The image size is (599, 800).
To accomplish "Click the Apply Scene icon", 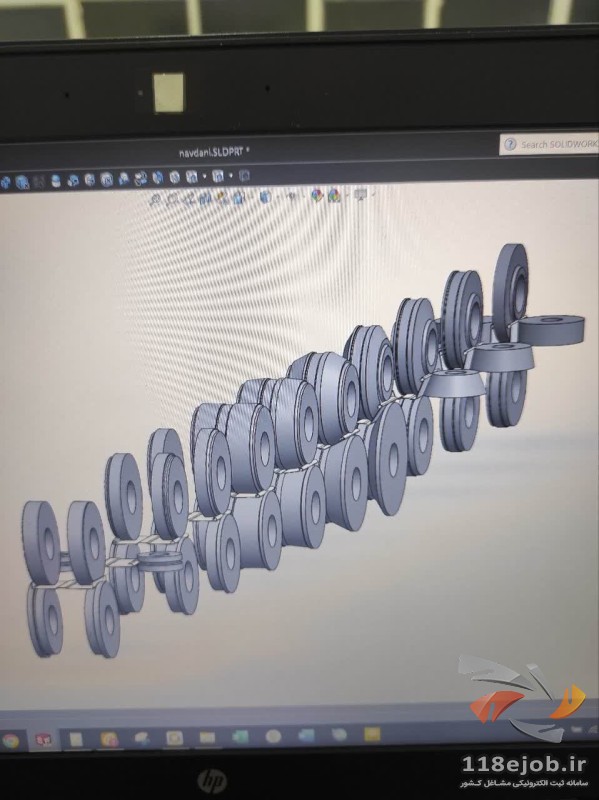I will pyautogui.click(x=335, y=195).
